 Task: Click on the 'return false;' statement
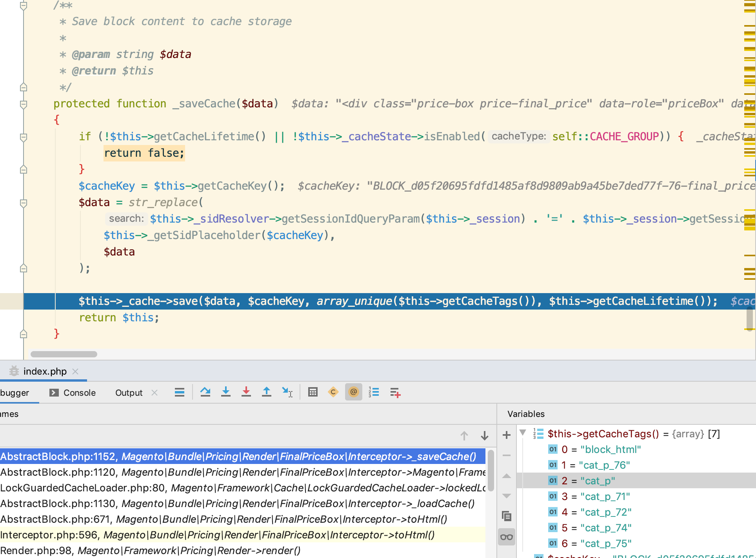[144, 153]
